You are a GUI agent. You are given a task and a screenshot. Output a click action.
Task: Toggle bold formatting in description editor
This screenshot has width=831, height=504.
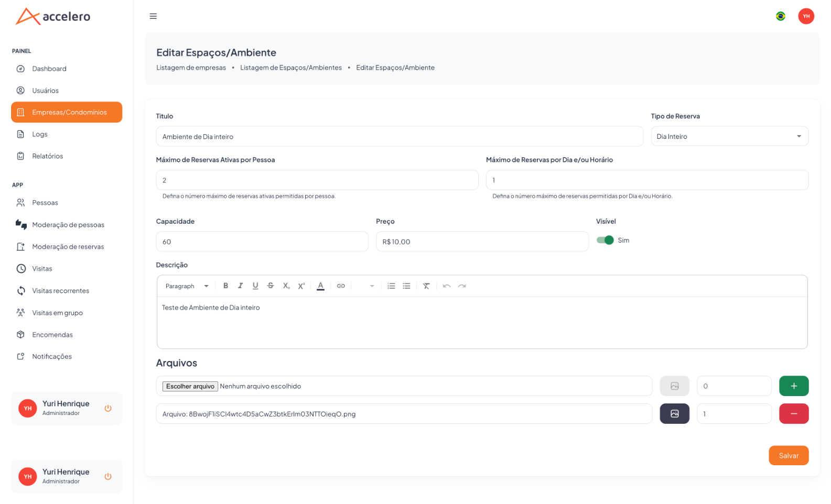pyautogui.click(x=225, y=286)
